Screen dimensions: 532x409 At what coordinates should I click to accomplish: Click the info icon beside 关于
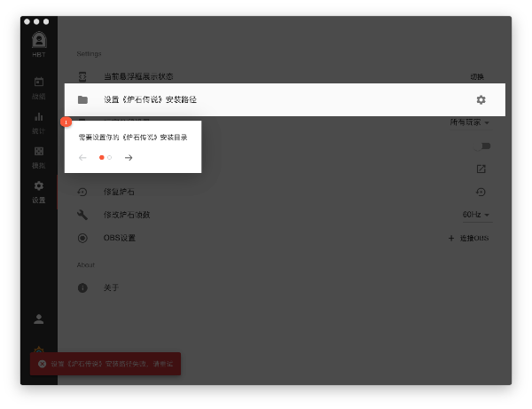(82, 287)
